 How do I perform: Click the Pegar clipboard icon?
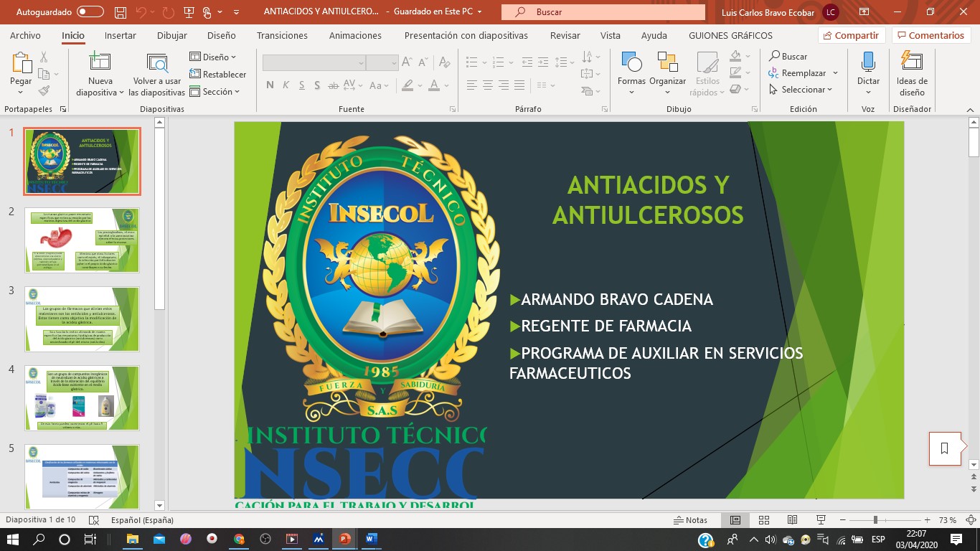pos(21,62)
